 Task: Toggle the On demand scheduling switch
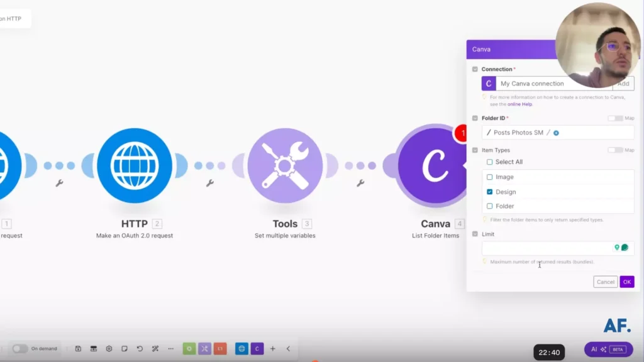tap(19, 348)
